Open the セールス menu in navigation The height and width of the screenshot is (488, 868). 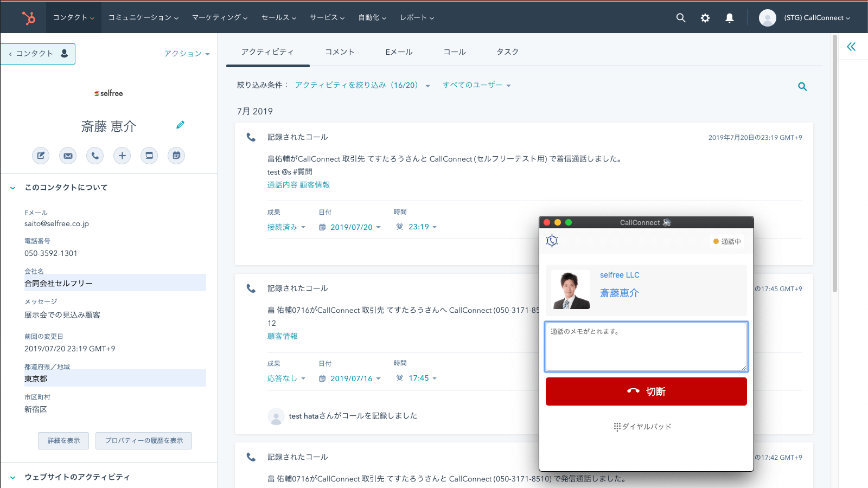278,18
